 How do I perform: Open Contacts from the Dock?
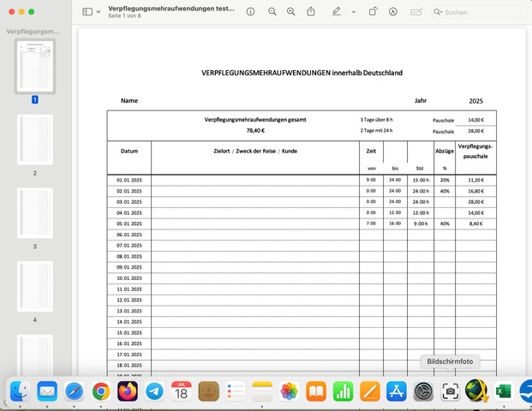point(208,391)
